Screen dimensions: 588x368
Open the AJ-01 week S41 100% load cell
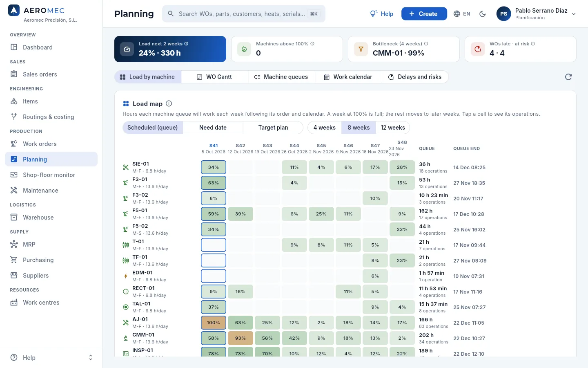[x=214, y=323]
